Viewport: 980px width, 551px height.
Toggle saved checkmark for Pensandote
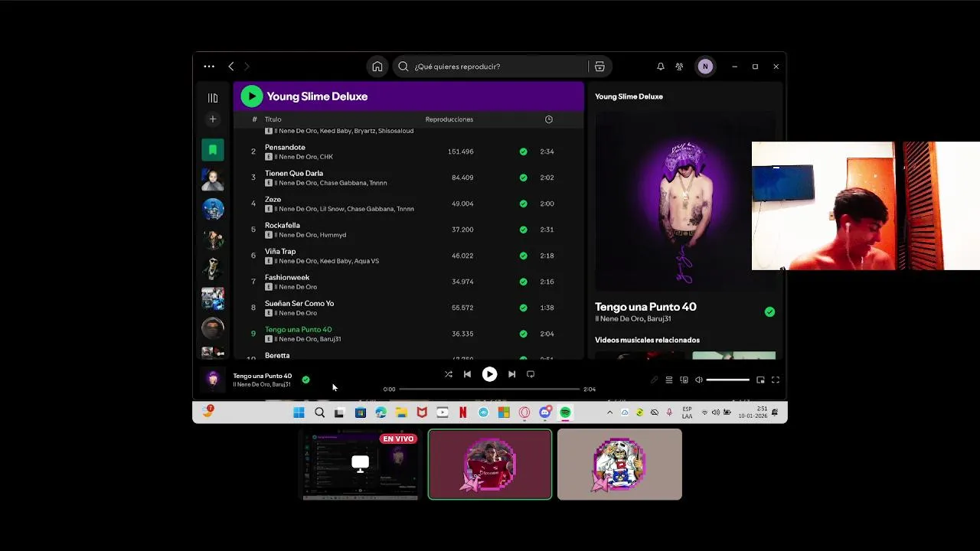524,152
